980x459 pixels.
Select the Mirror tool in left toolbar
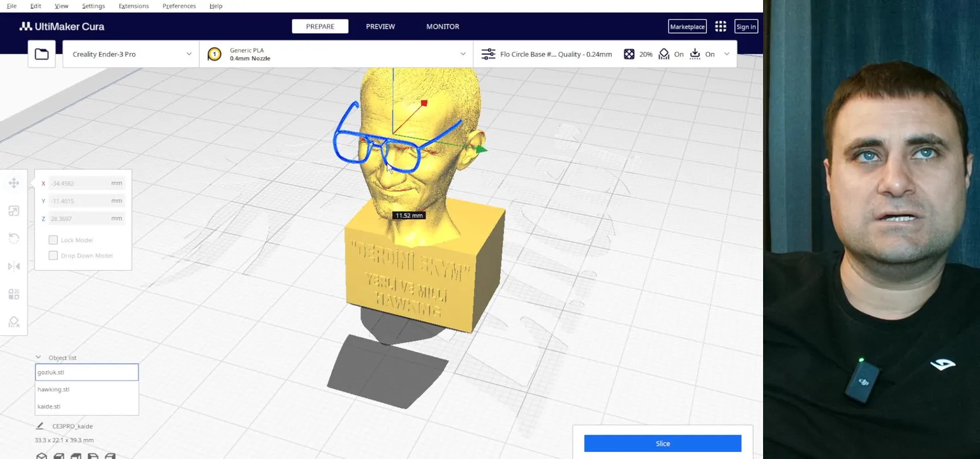pyautogui.click(x=14, y=266)
